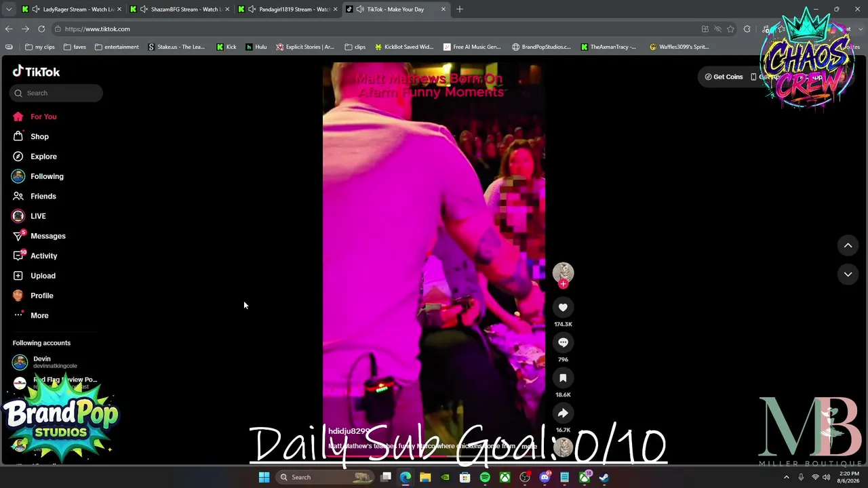This screenshot has height=488, width=868.
Task: Open Activity notifications in sidebar
Action: pyautogui.click(x=35, y=256)
